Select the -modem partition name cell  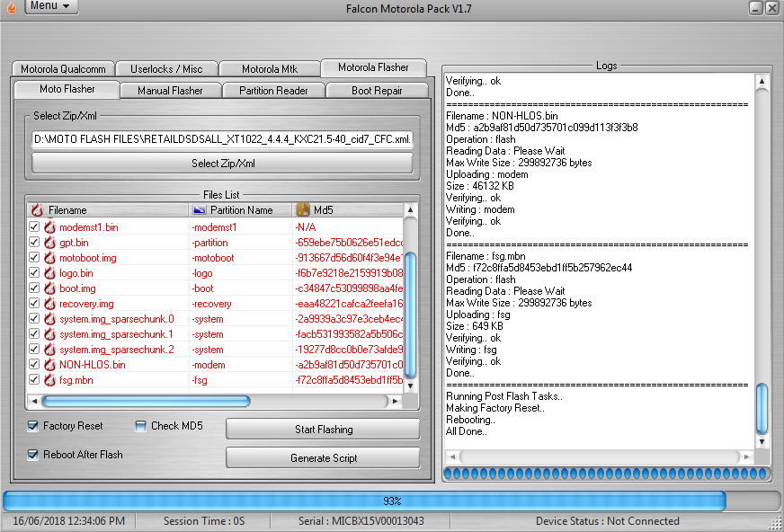(209, 365)
